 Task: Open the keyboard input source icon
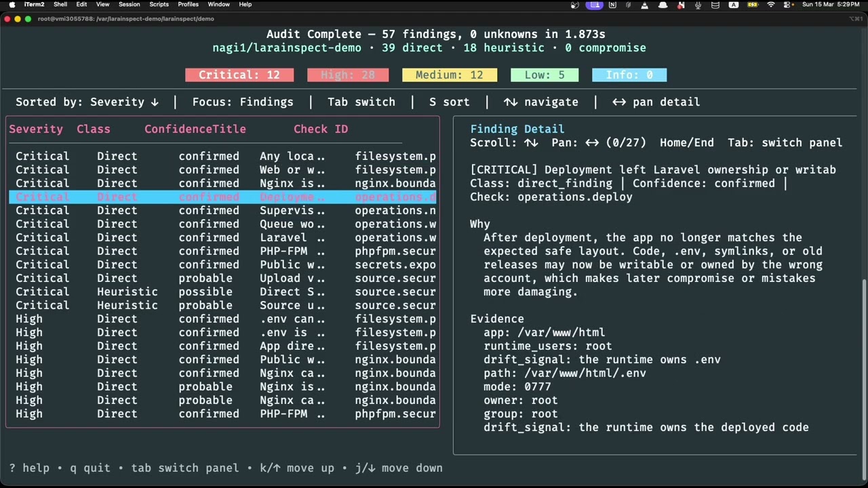coord(734,4)
